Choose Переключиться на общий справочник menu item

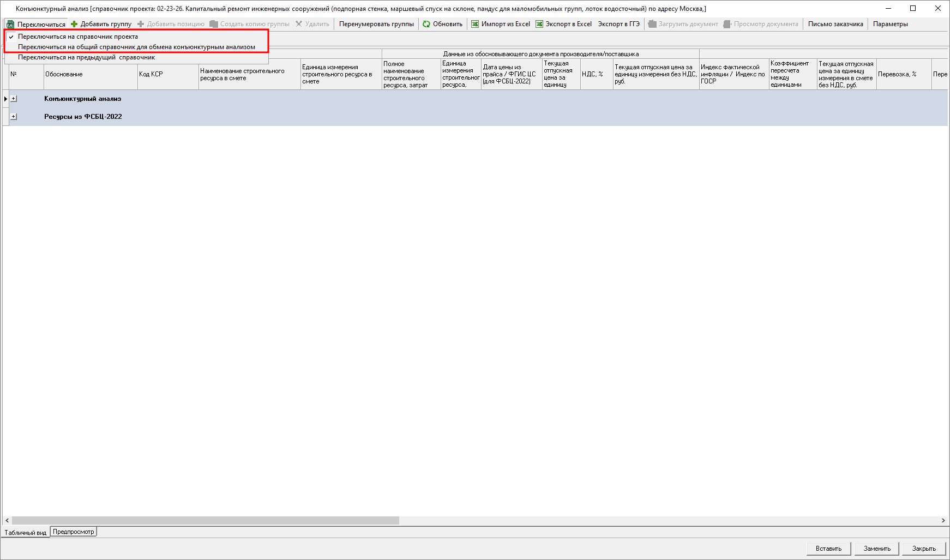point(136,47)
